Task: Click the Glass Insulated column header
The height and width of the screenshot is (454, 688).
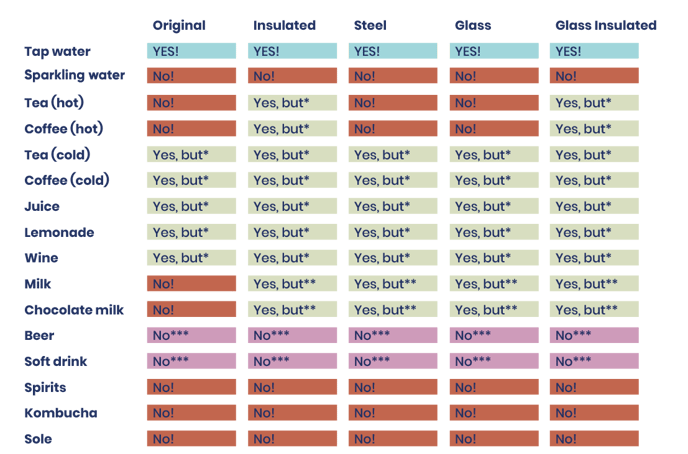Action: [605, 25]
